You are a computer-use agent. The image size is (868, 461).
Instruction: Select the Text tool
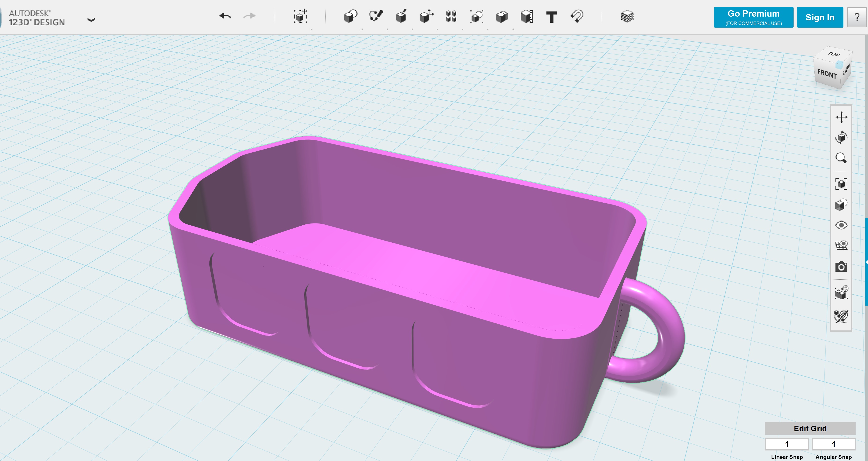pyautogui.click(x=552, y=17)
